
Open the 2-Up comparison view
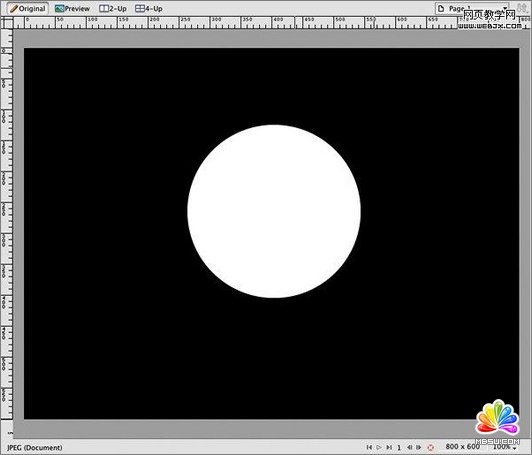click(x=113, y=8)
